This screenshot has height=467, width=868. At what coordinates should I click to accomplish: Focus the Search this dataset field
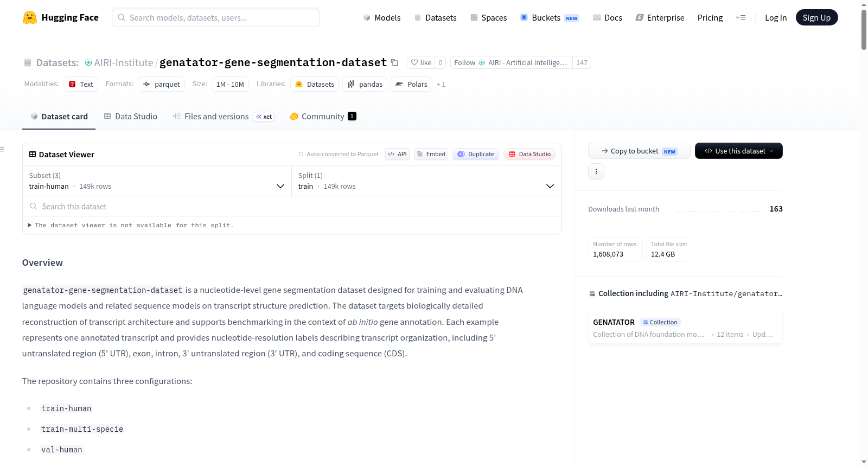(x=292, y=206)
